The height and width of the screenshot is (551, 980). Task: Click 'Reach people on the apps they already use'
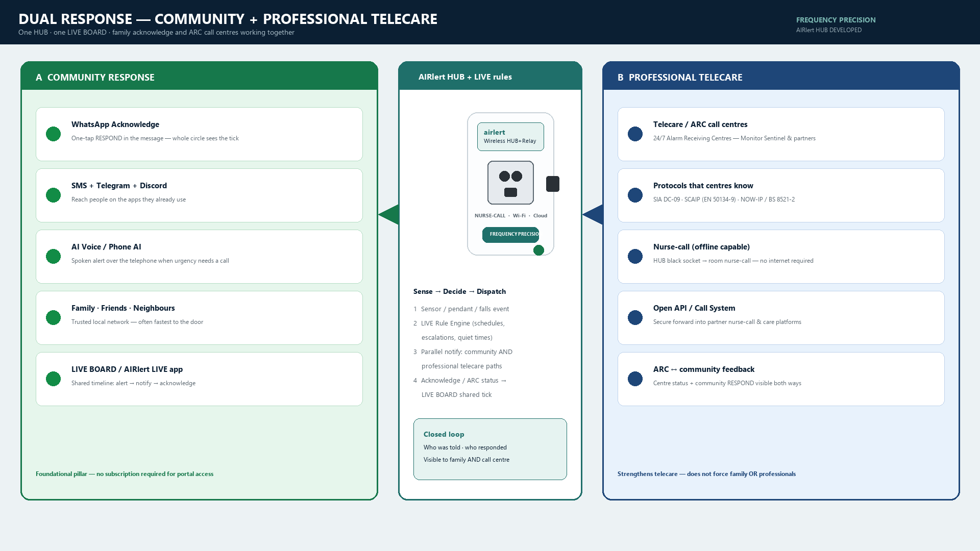click(x=129, y=199)
